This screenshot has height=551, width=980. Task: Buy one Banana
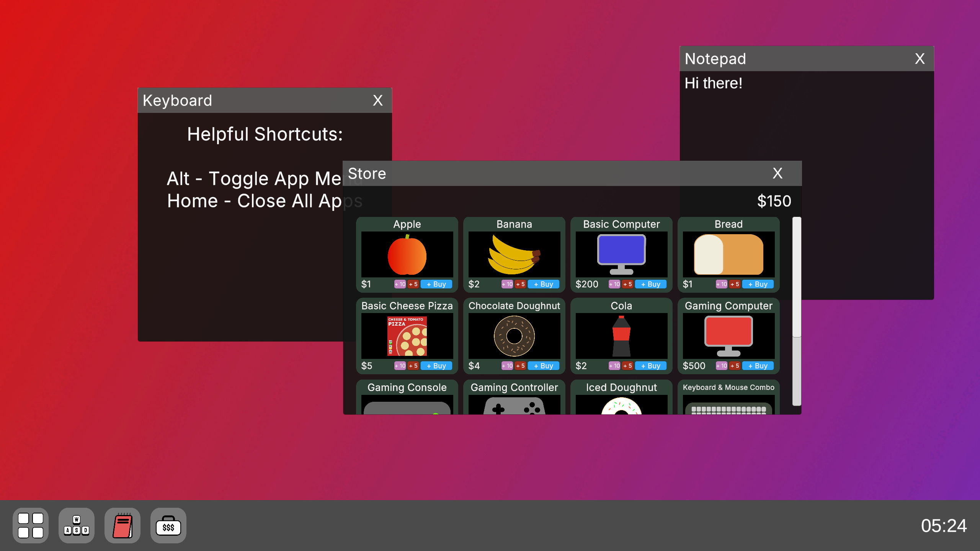544,284
